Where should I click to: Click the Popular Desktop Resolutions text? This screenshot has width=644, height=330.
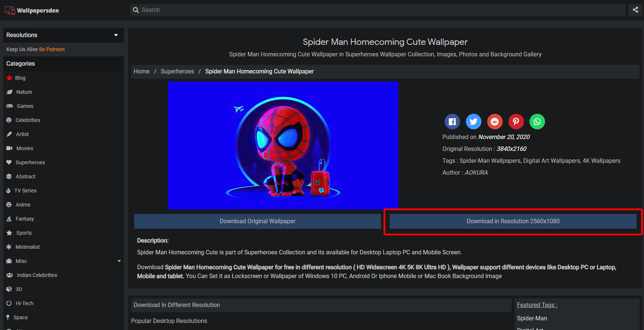point(169,321)
